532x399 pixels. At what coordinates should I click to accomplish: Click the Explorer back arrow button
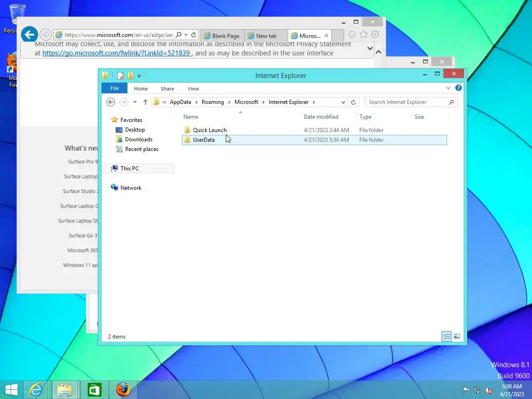[x=111, y=102]
